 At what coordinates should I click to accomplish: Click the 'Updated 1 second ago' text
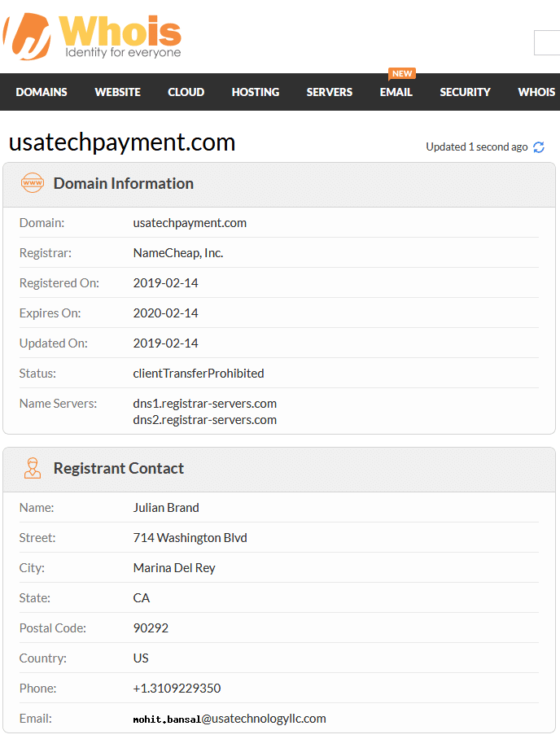(476, 147)
